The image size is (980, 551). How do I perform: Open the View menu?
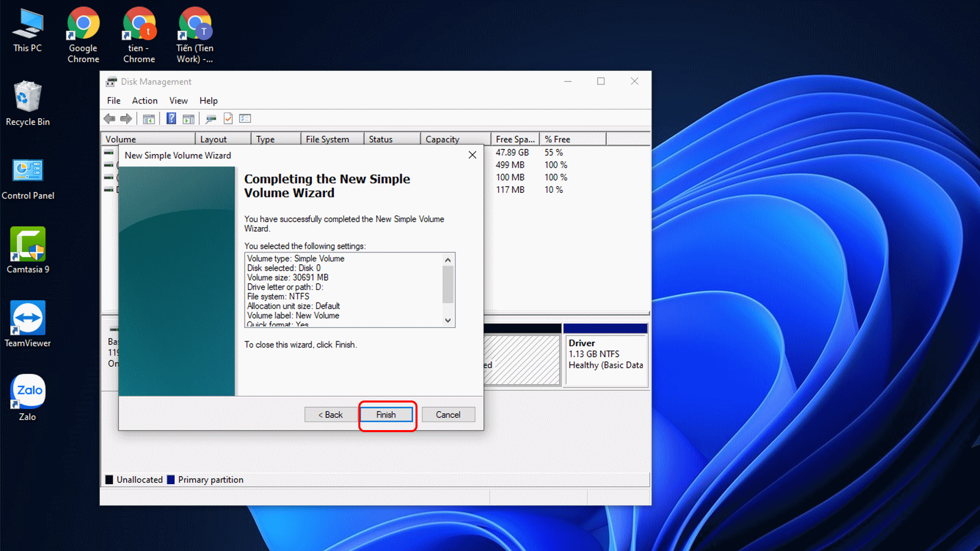pos(178,101)
